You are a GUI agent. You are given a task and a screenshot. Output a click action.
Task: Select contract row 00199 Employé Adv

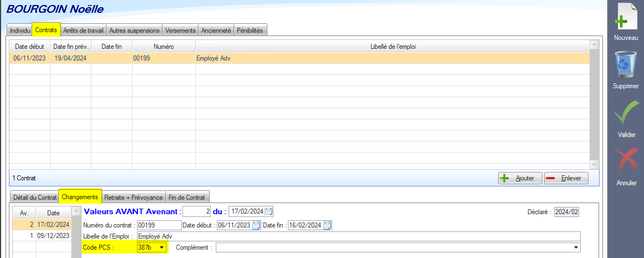tap(299, 58)
